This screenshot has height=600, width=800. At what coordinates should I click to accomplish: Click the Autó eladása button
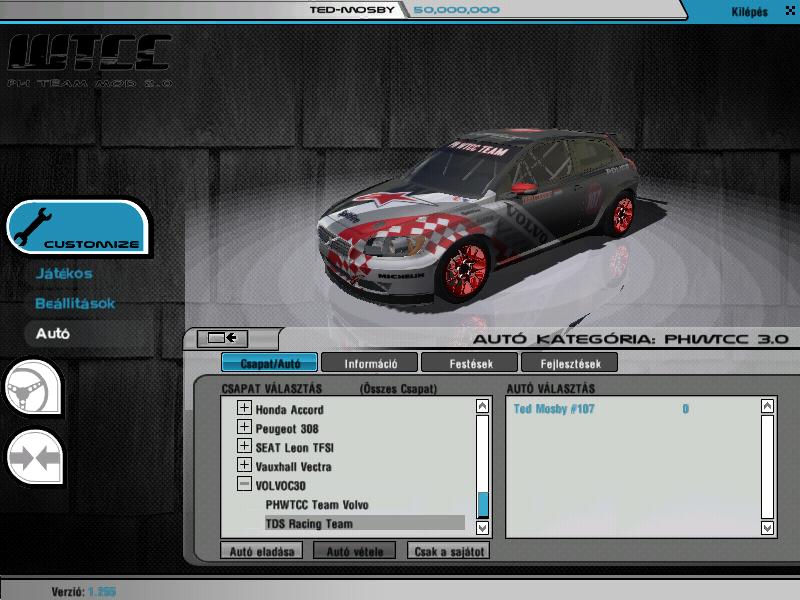coord(262,551)
